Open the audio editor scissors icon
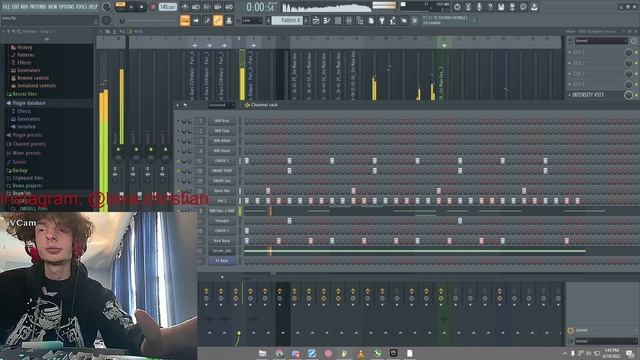This screenshot has height=360, width=640. (468, 7)
